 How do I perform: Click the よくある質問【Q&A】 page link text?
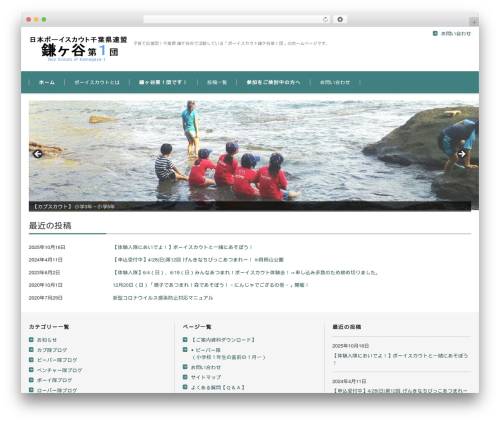click(x=218, y=387)
